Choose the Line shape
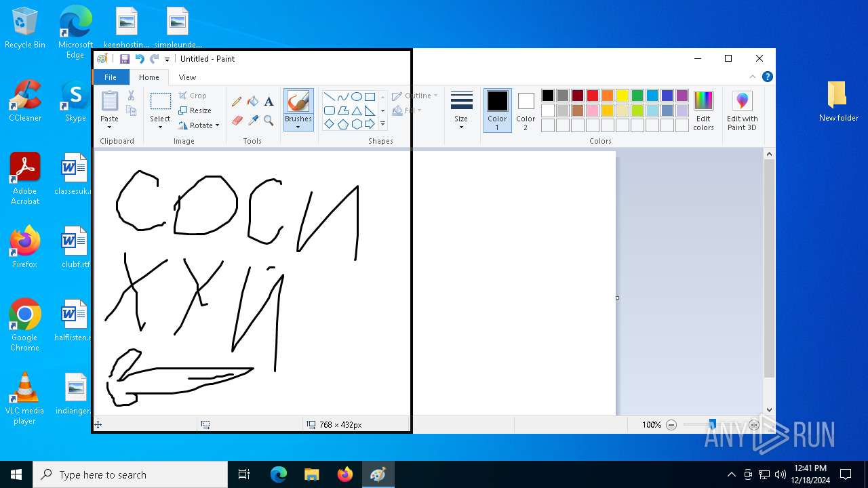The width and height of the screenshot is (868, 488). (x=329, y=96)
